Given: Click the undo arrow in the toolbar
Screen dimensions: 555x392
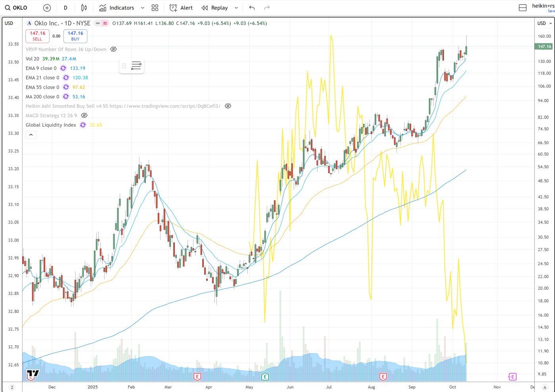Looking at the screenshot, I should click(252, 8).
